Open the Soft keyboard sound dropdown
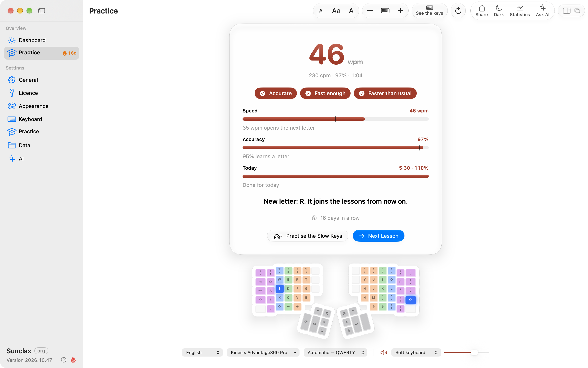 tap(416, 352)
